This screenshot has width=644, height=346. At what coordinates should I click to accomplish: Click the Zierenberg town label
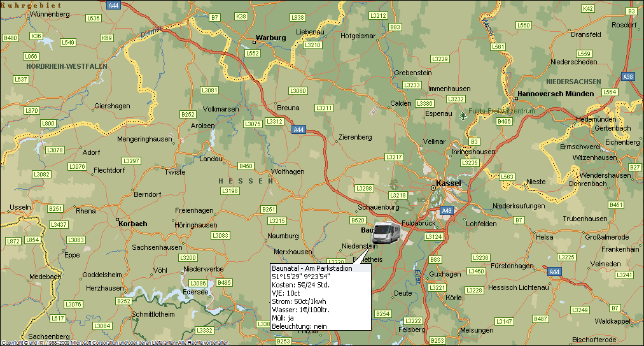click(x=355, y=137)
